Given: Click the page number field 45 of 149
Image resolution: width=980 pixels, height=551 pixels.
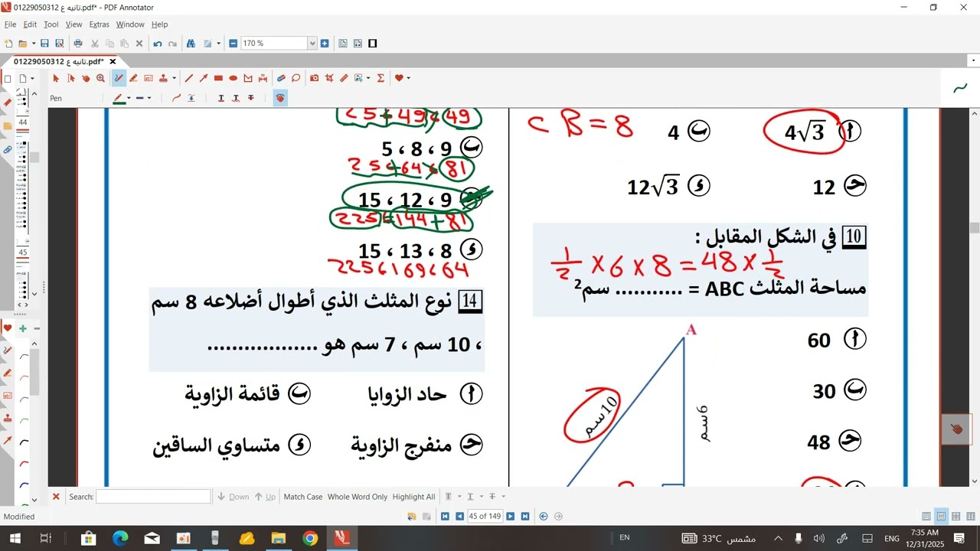Looking at the screenshot, I should pyautogui.click(x=485, y=517).
